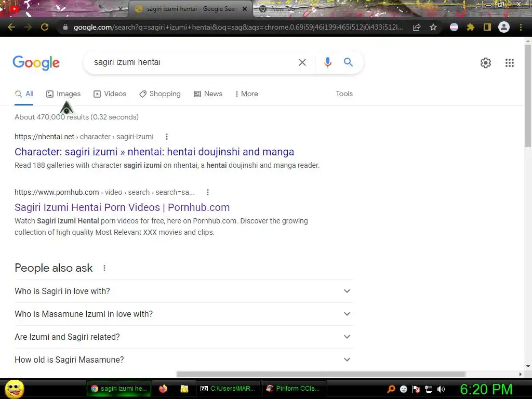532x399 pixels.
Task: Expand "Are Izumi and Sagiri related?"
Action: click(183, 337)
